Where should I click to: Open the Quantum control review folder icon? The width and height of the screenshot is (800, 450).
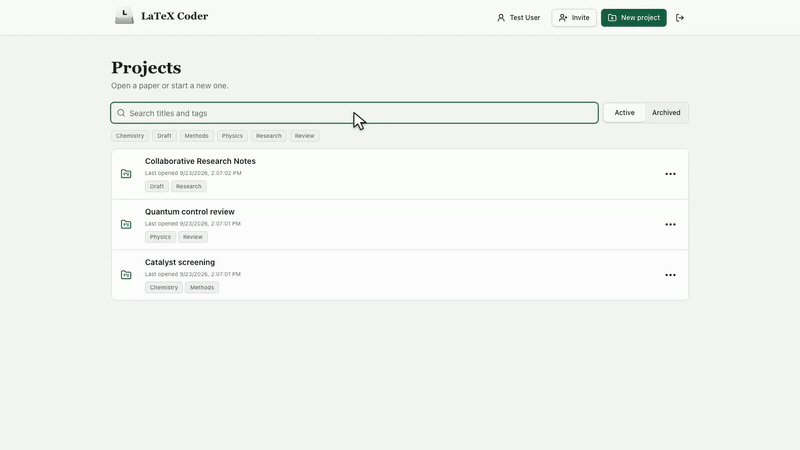(126, 224)
